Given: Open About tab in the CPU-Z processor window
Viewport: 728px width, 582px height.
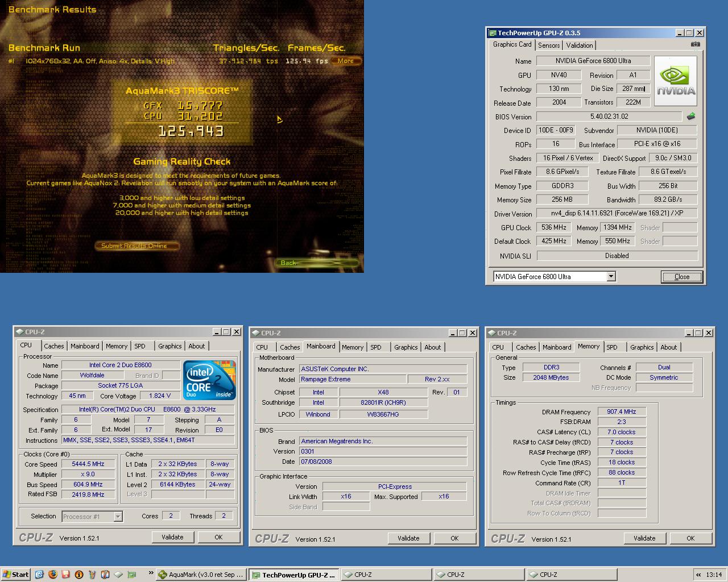Looking at the screenshot, I should point(197,346).
